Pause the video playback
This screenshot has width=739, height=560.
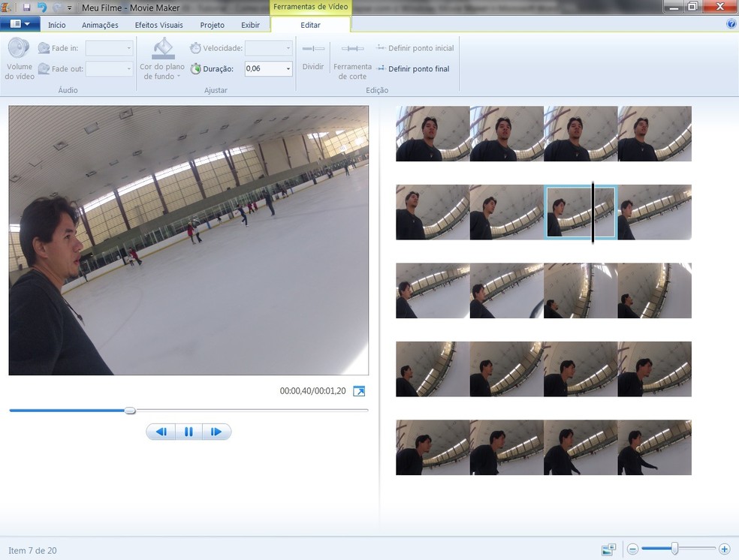tap(189, 431)
